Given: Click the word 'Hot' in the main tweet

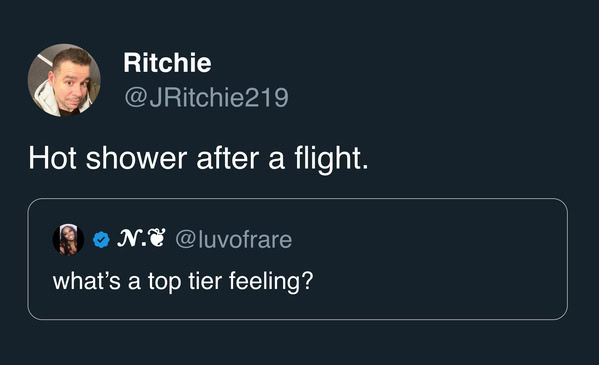Looking at the screenshot, I should pos(52,158).
